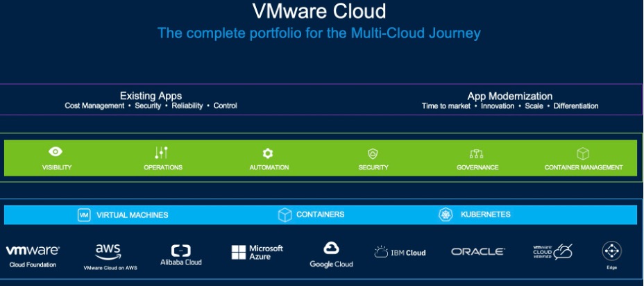Click the Innovation text

498,106
